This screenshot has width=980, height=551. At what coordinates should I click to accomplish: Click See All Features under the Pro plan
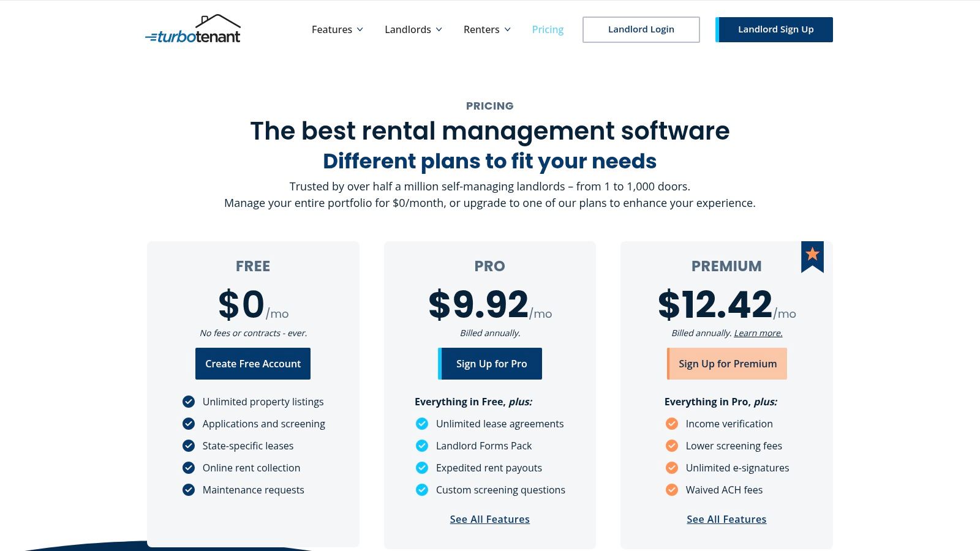489,519
